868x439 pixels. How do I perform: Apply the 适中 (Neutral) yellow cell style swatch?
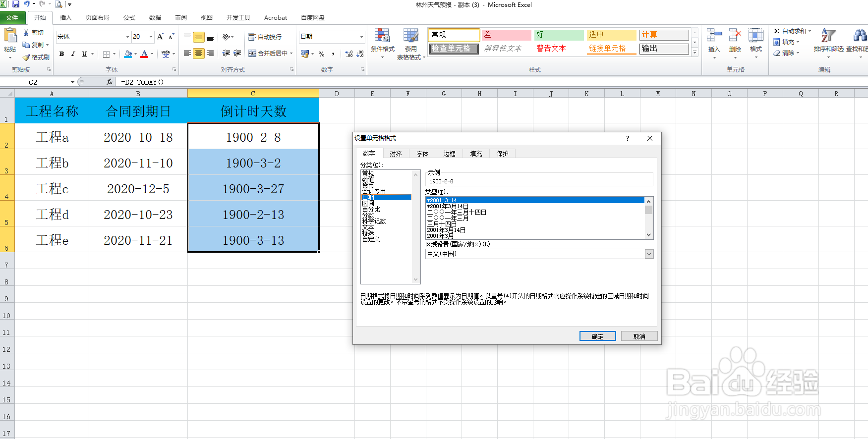click(611, 35)
